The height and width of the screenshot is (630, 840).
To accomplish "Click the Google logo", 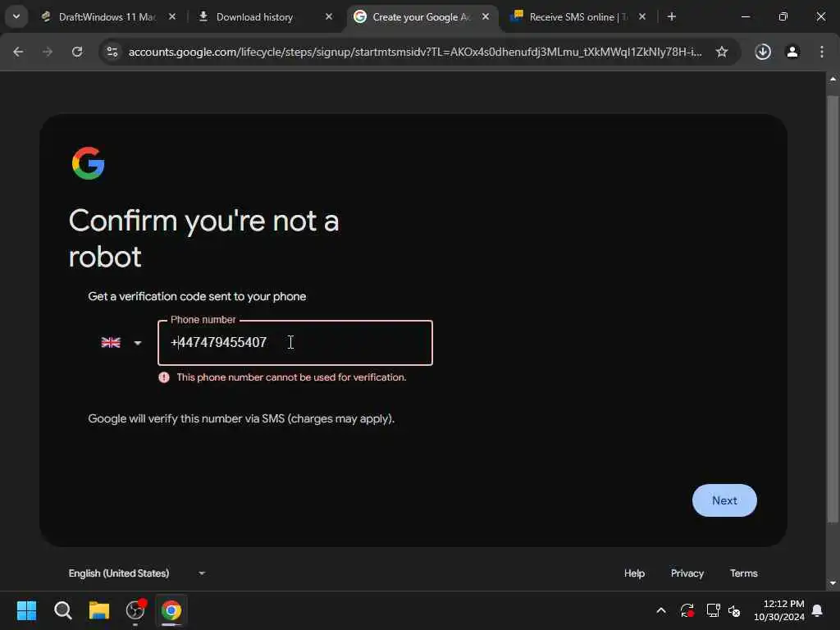I will pyautogui.click(x=88, y=163).
